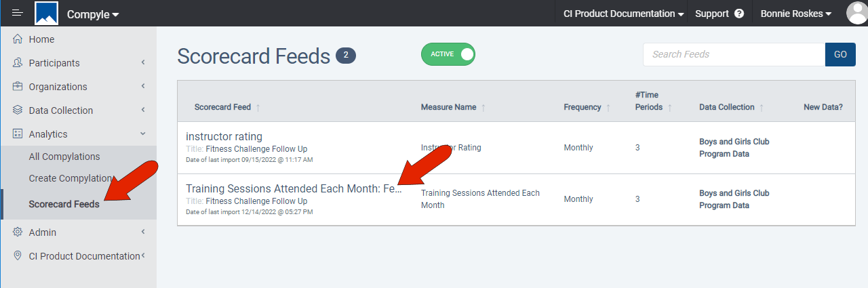This screenshot has width=868, height=288.
Task: Open the instructor rating feed link
Action: pyautogui.click(x=224, y=136)
